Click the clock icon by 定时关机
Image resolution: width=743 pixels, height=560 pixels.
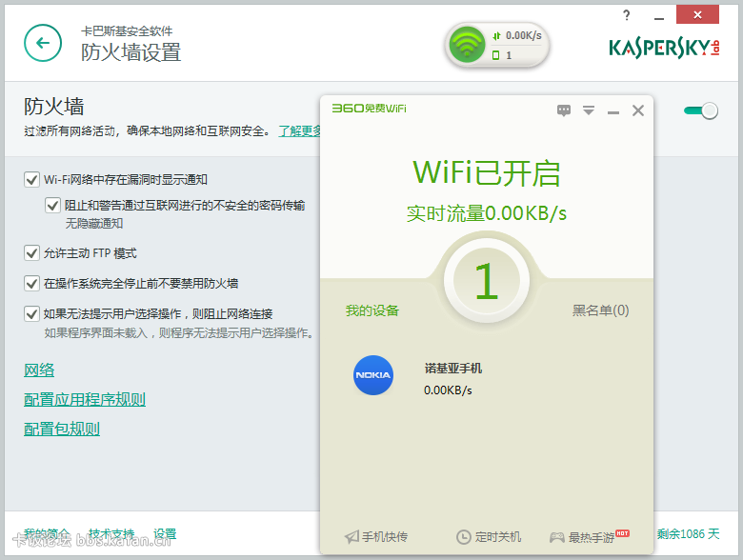tap(464, 537)
